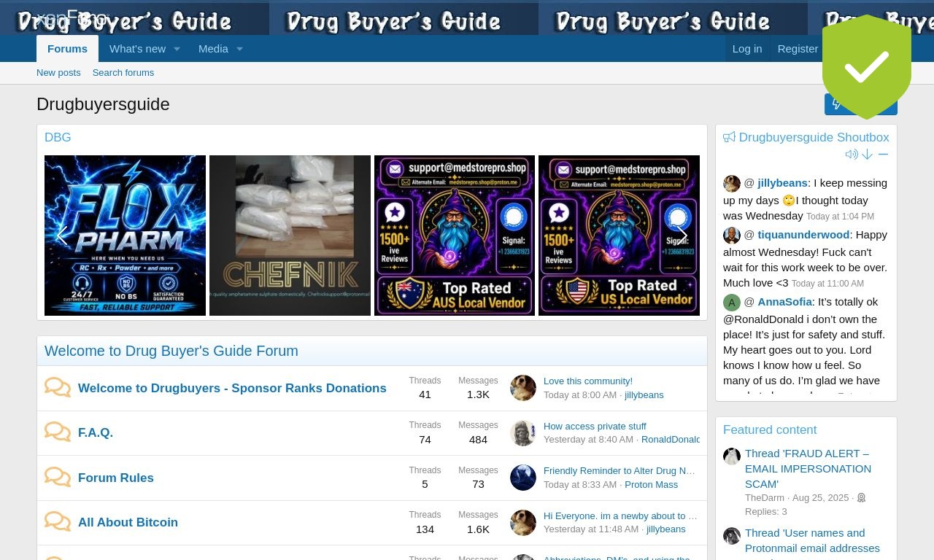This screenshot has width=934, height=560.
Task: Click the Forum Rules speech-bubble icon
Action: point(58,478)
